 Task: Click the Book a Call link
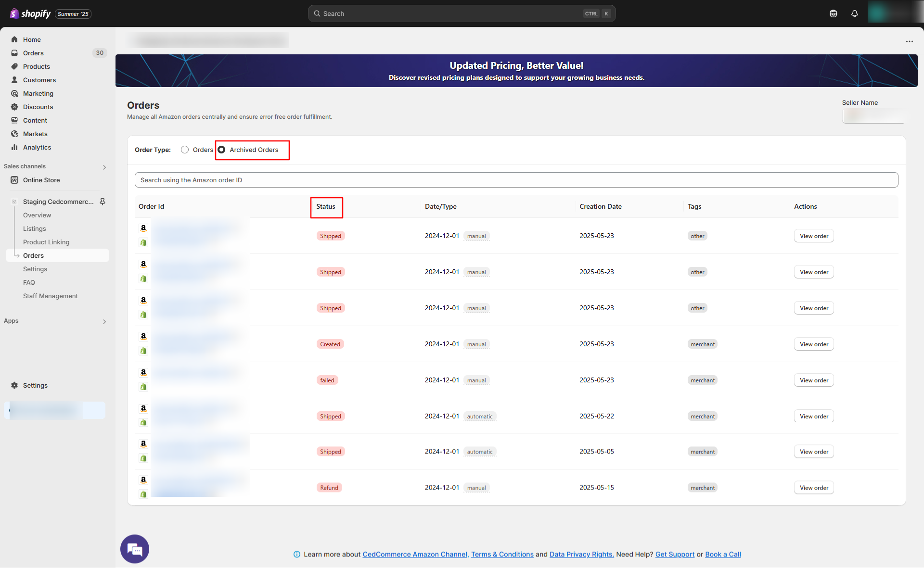tap(723, 554)
